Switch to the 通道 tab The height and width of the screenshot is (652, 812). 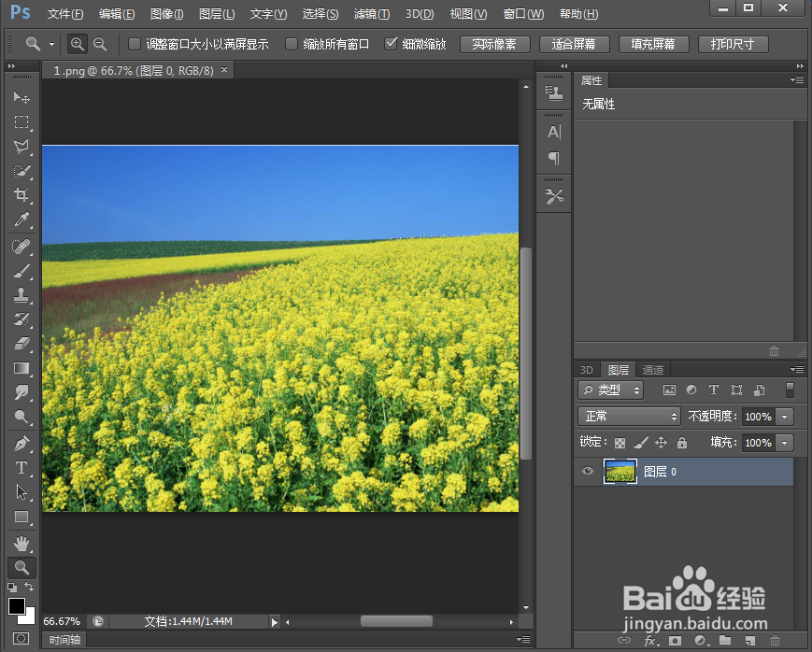tap(652, 370)
